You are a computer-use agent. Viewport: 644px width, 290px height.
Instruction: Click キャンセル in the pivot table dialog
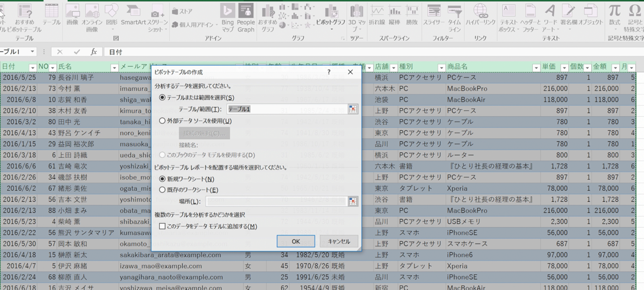(339, 241)
